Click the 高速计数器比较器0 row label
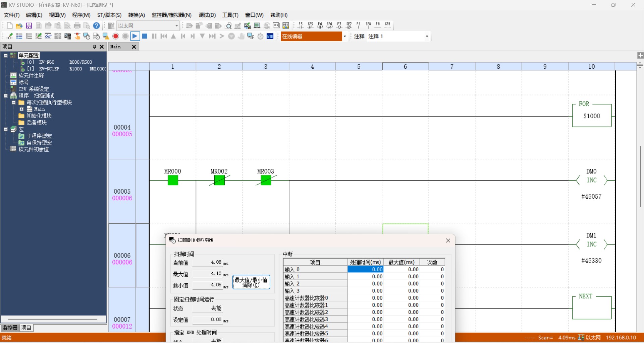 pos(315,298)
